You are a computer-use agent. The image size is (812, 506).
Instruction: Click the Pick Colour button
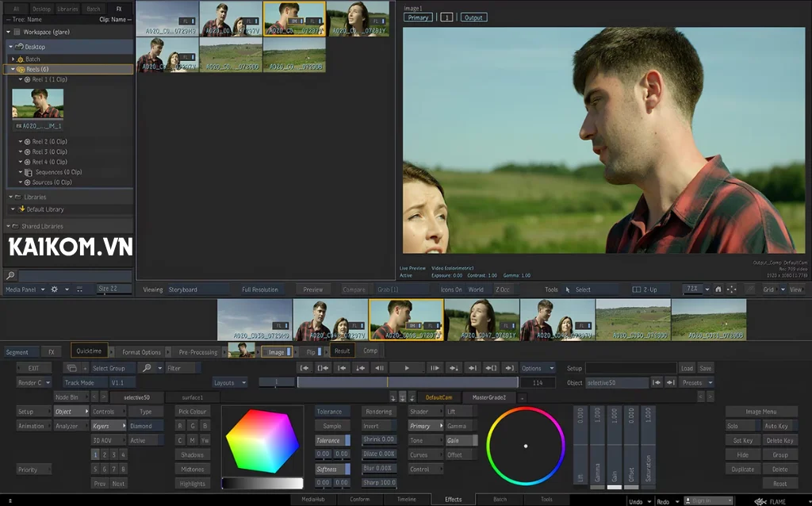click(x=192, y=412)
